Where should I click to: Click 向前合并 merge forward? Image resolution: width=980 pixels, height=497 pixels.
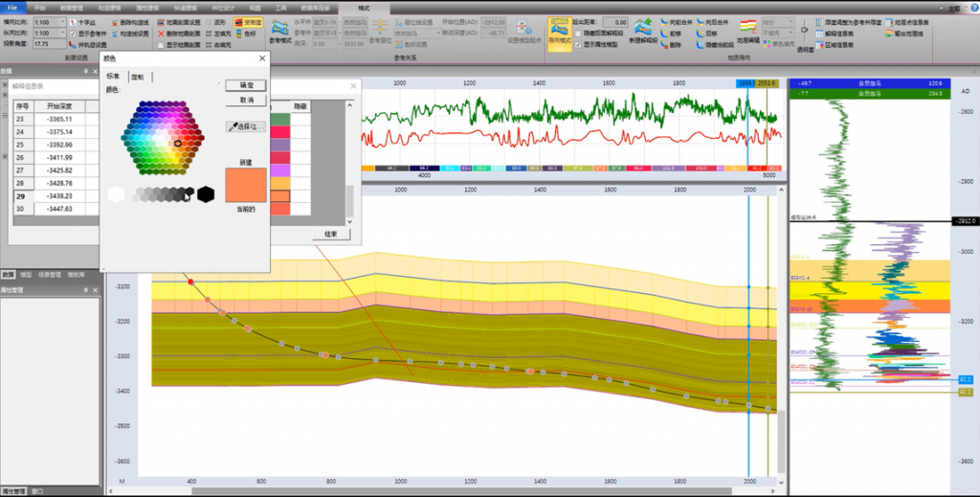coord(677,23)
